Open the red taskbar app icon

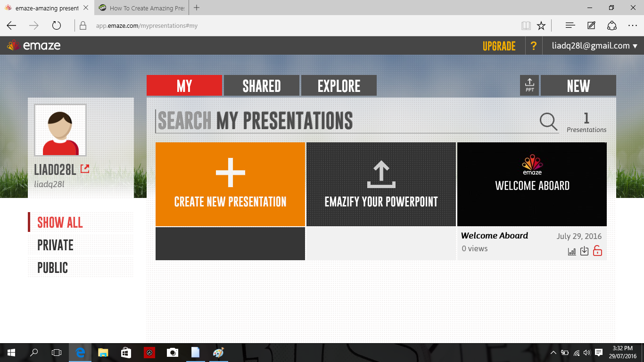149,353
